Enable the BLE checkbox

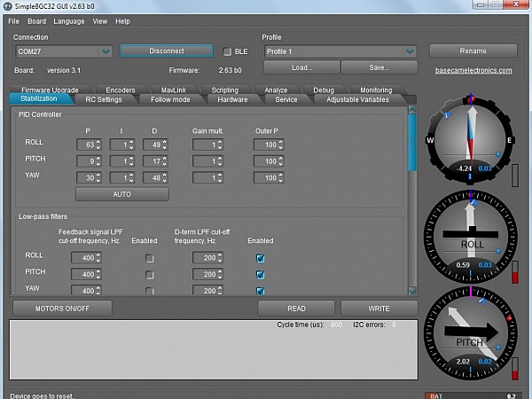coord(227,51)
